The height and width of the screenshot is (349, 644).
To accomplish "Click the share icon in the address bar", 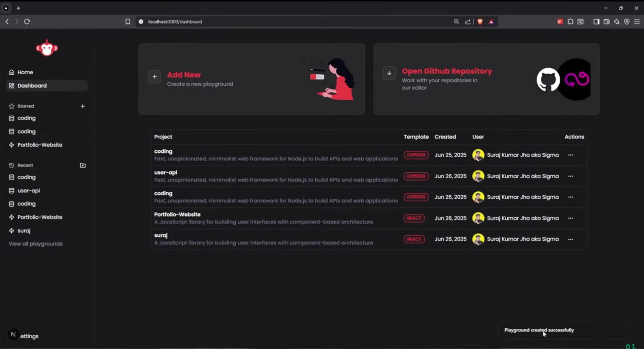I will click(x=468, y=22).
